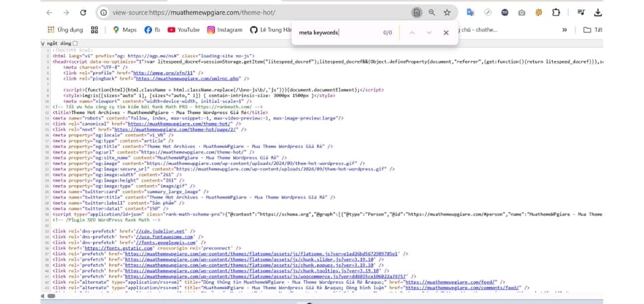Bookmark this page with the star icon
Image resolution: width=644 pixels, height=304 pixels.
447,12
